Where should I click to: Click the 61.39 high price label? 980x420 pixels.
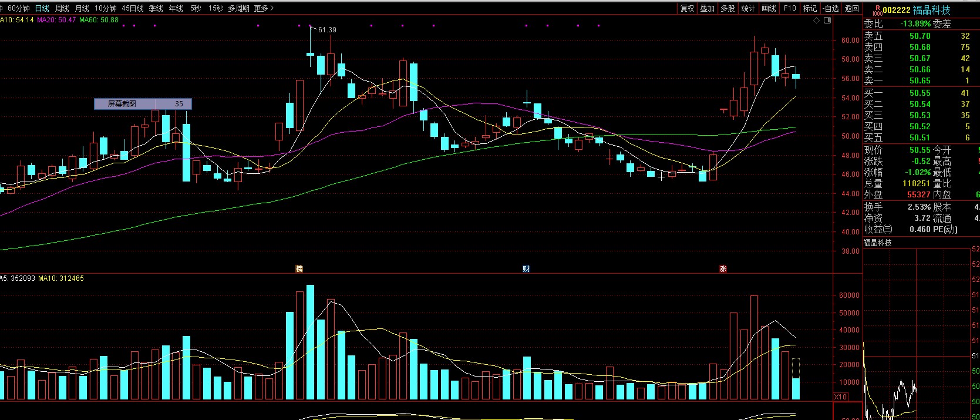pos(326,30)
